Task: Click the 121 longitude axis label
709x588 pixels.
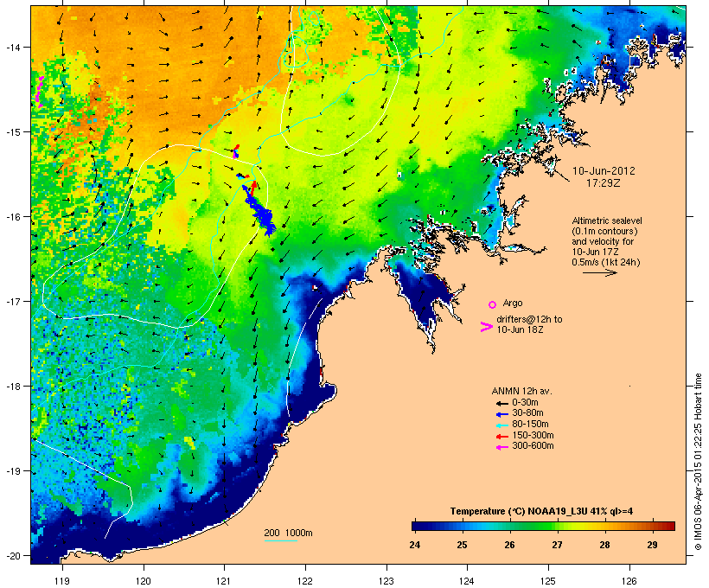Action: point(224,581)
